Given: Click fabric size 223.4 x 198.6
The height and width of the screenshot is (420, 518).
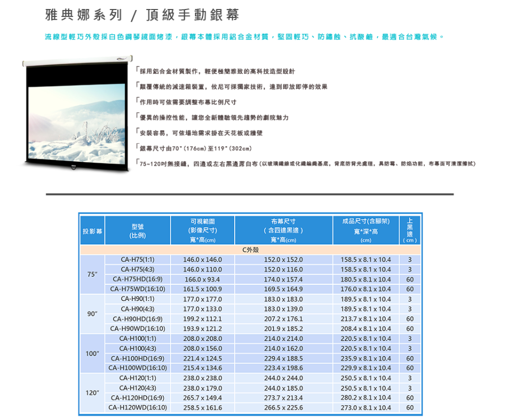Looking at the screenshot, I should click(283, 368).
